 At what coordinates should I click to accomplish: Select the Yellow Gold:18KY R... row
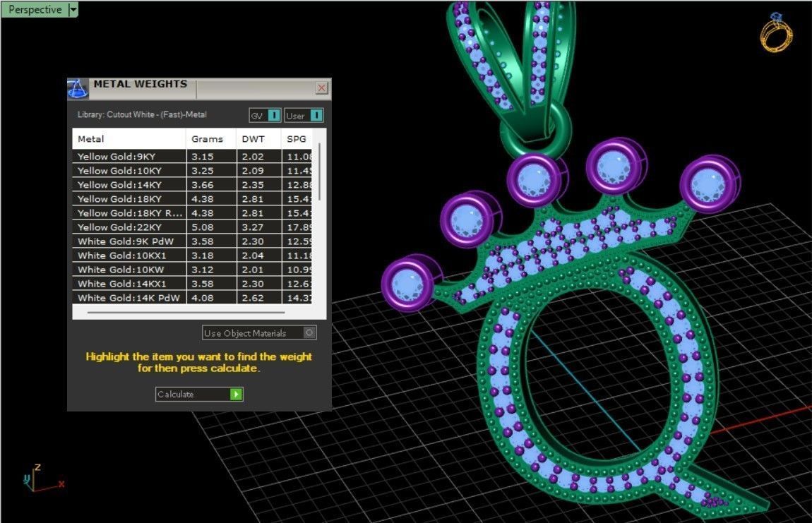click(192, 213)
